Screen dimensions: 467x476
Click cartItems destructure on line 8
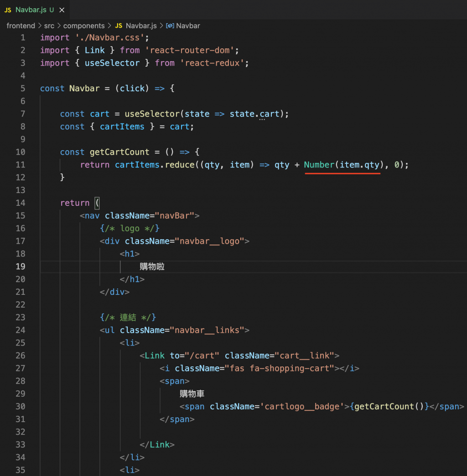point(122,127)
